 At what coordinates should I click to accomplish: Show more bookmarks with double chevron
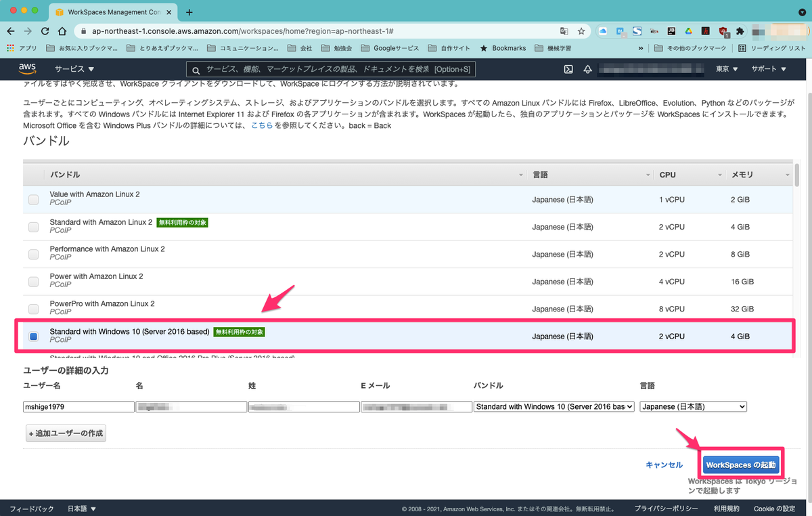(x=641, y=49)
